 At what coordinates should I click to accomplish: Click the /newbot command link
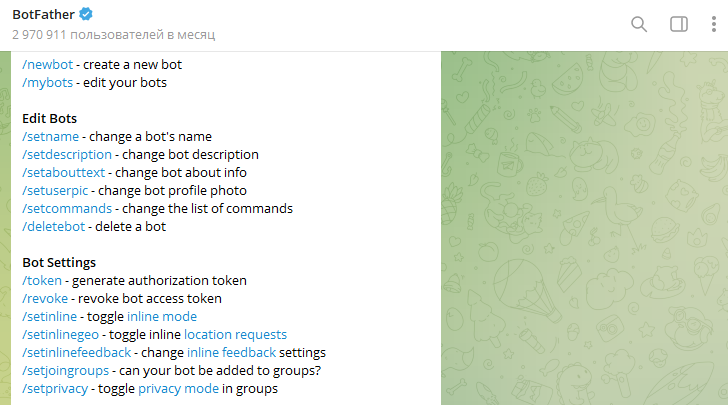point(47,65)
